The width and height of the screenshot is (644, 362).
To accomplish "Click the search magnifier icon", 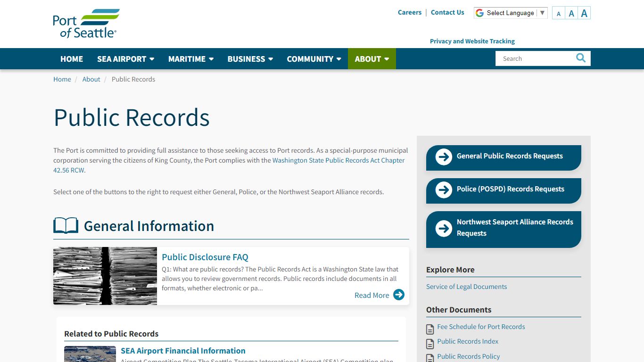I will coord(581,58).
